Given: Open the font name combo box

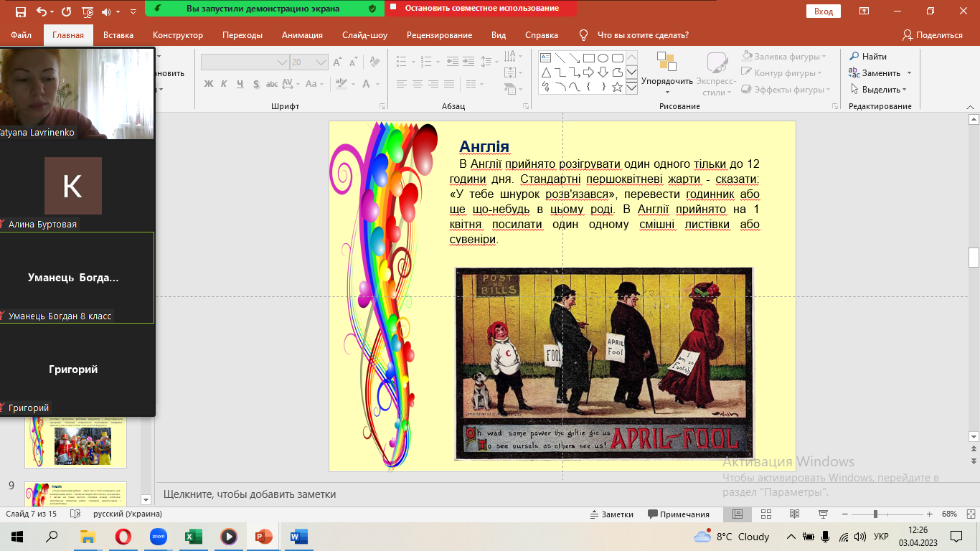Looking at the screenshot, I should 245,62.
